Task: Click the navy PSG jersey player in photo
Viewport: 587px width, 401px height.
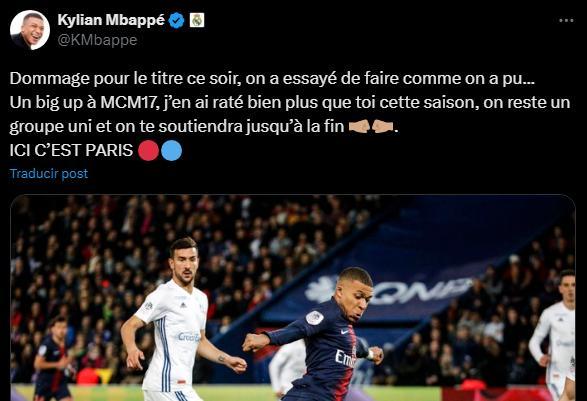Action: tap(322, 335)
